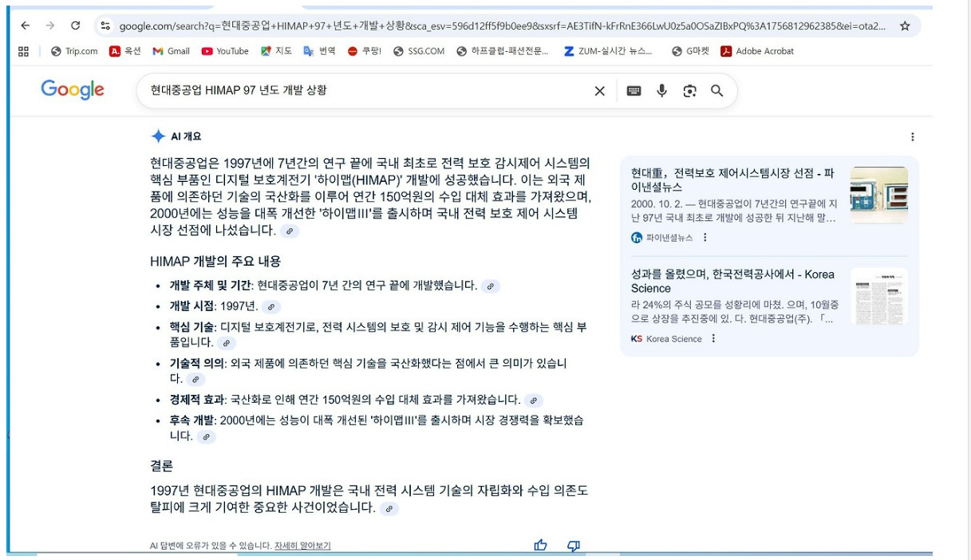
Task: Select the 결론 heading
Action: coord(161,466)
